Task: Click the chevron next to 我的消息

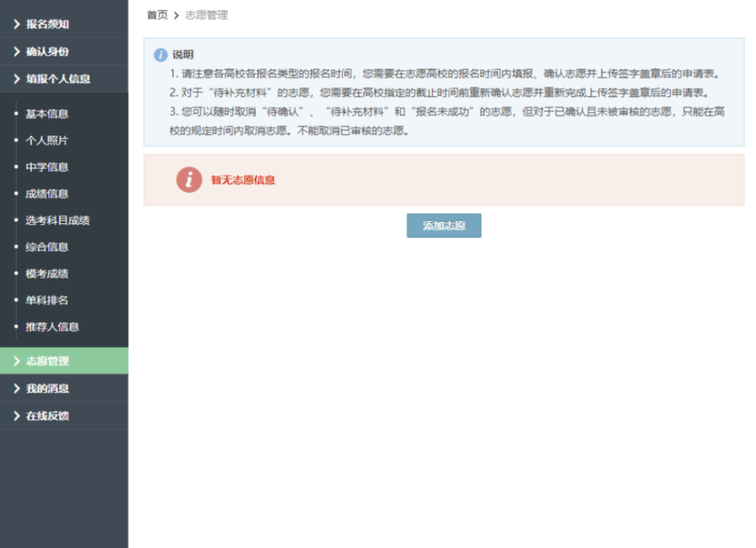Action: pos(17,388)
